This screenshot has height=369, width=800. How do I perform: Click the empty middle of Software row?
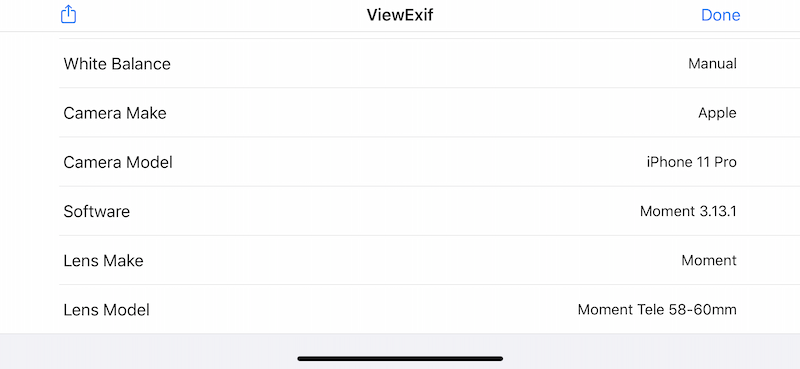385,211
